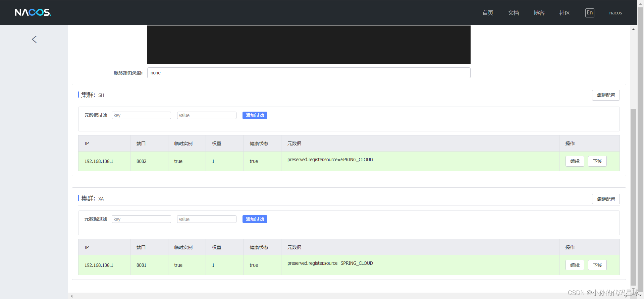Viewport: 644px width, 299px height.
Task: Click the cluster SH heading
Action: 92,95
